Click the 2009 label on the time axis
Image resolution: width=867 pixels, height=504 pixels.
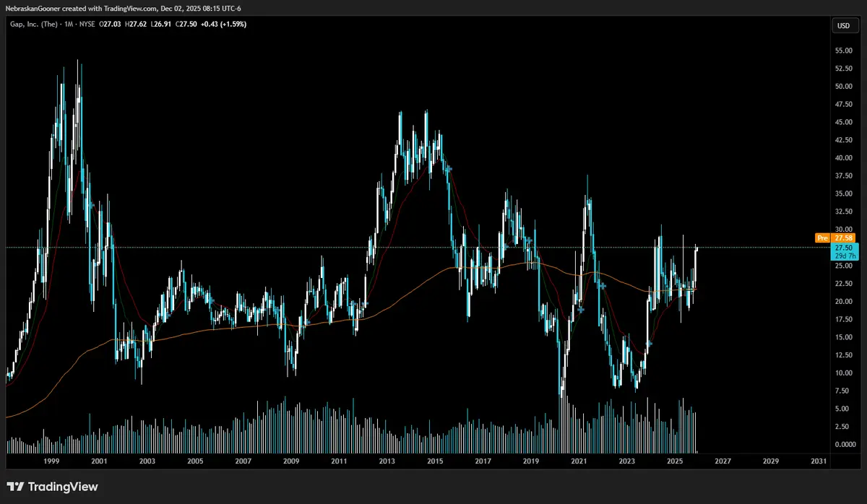tap(291, 461)
